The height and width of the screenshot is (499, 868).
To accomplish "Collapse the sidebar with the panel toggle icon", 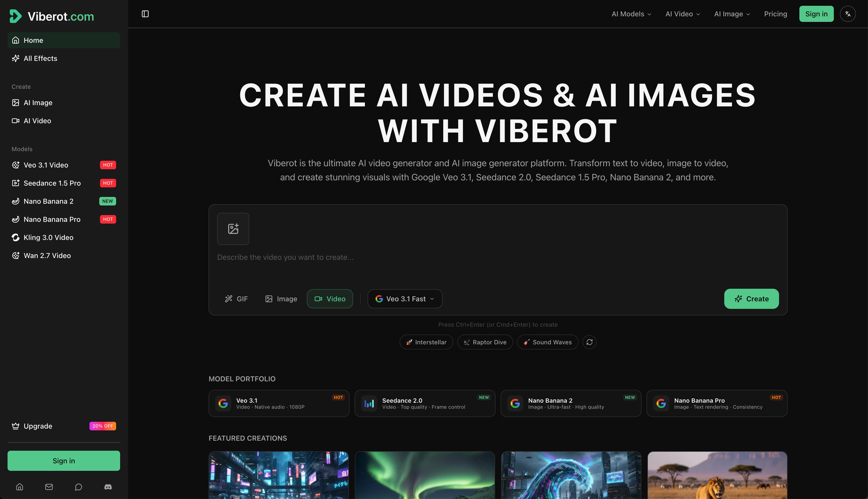I will click(145, 14).
